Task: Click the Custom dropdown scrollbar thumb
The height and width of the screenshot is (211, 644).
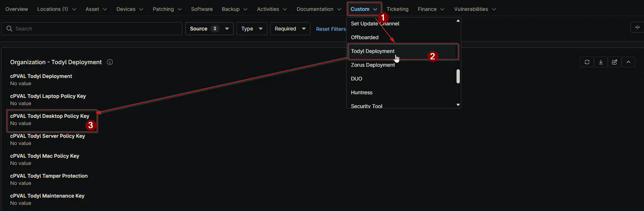Action: coord(458,76)
